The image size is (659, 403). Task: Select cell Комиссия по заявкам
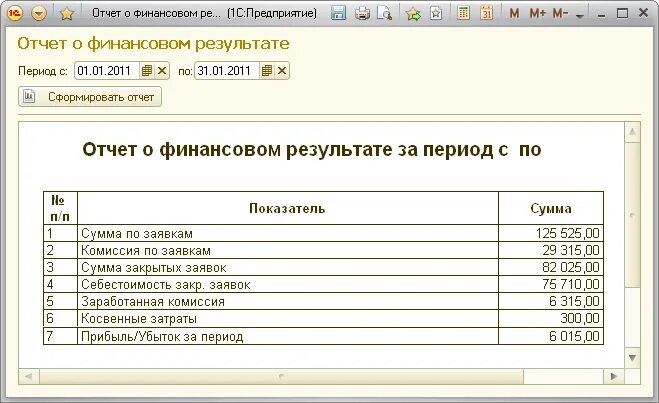pos(288,250)
